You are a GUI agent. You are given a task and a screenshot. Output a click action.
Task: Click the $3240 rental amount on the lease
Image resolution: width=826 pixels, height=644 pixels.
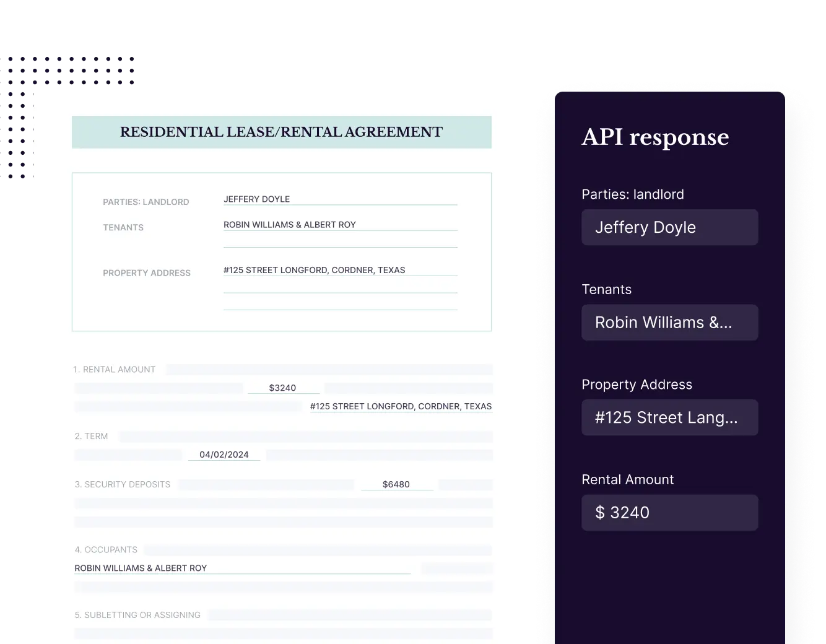(282, 388)
